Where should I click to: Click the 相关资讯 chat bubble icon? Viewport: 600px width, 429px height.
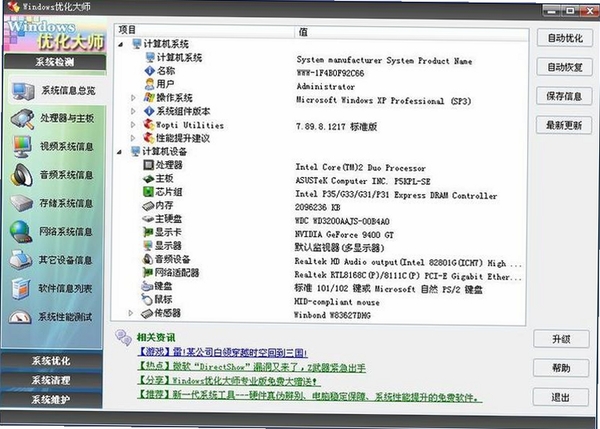coord(123,338)
